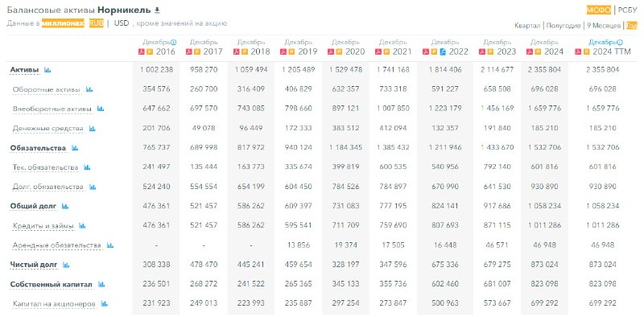Switch to the 9 Месяцев view

pos(604,26)
